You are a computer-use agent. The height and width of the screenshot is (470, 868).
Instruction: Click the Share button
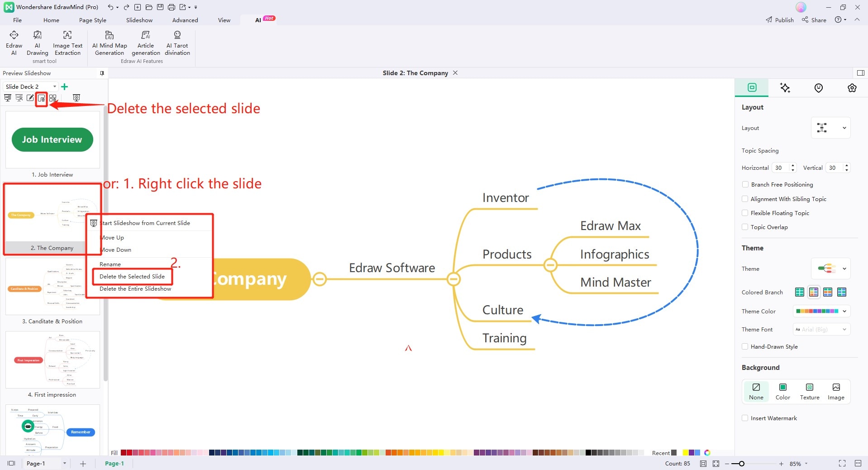pos(814,20)
